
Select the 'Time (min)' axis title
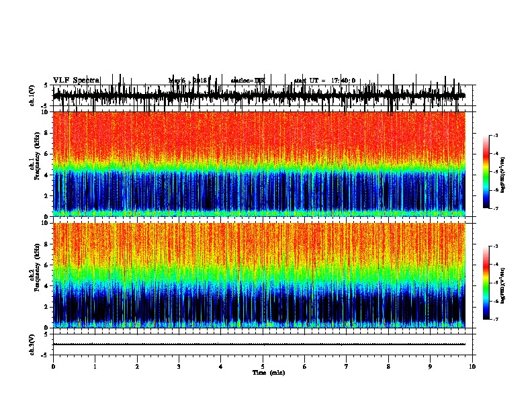pos(269,373)
